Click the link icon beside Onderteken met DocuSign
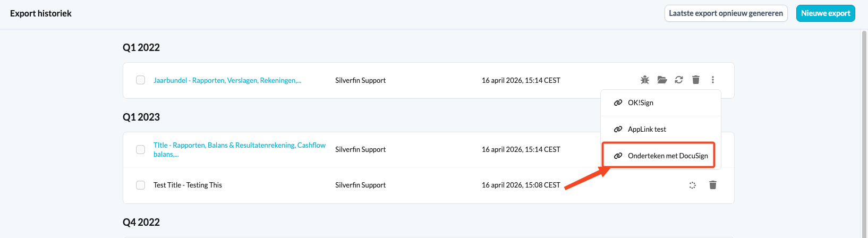The width and height of the screenshot is (868, 238). 618,156
